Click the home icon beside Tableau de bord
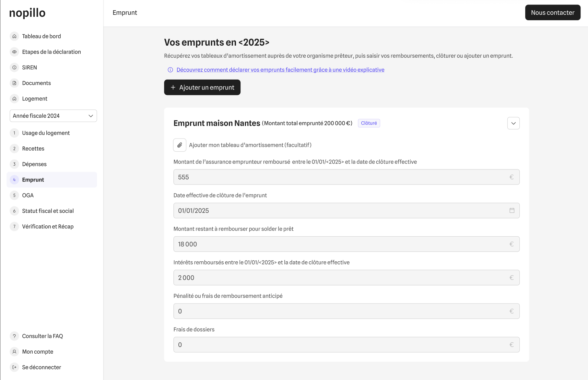Viewport: 588px width, 380px height. (14, 36)
